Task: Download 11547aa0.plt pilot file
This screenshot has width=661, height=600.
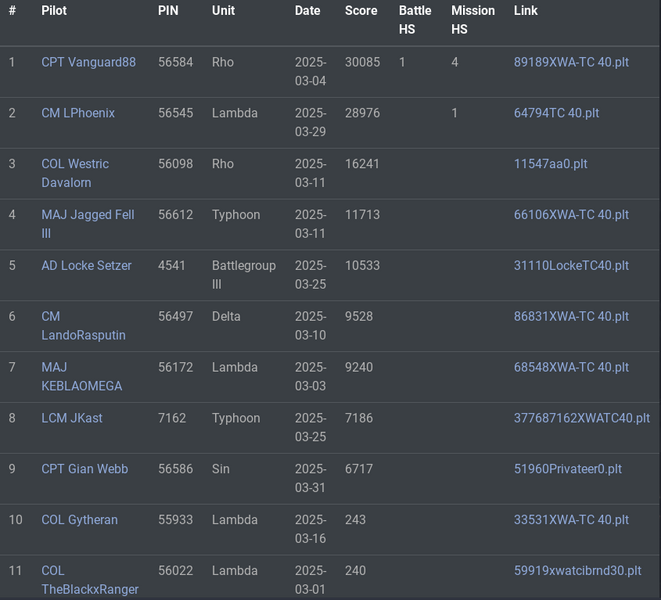Action: (550, 164)
